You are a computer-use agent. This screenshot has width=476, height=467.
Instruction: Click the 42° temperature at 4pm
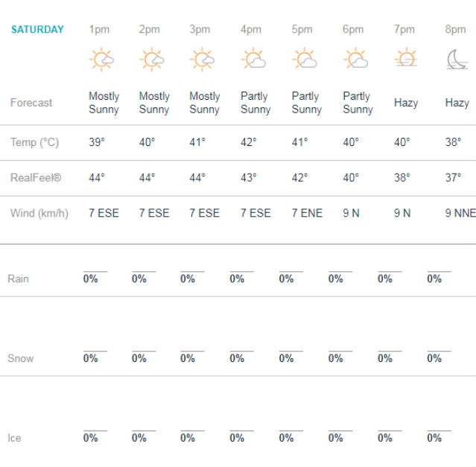coord(249,142)
